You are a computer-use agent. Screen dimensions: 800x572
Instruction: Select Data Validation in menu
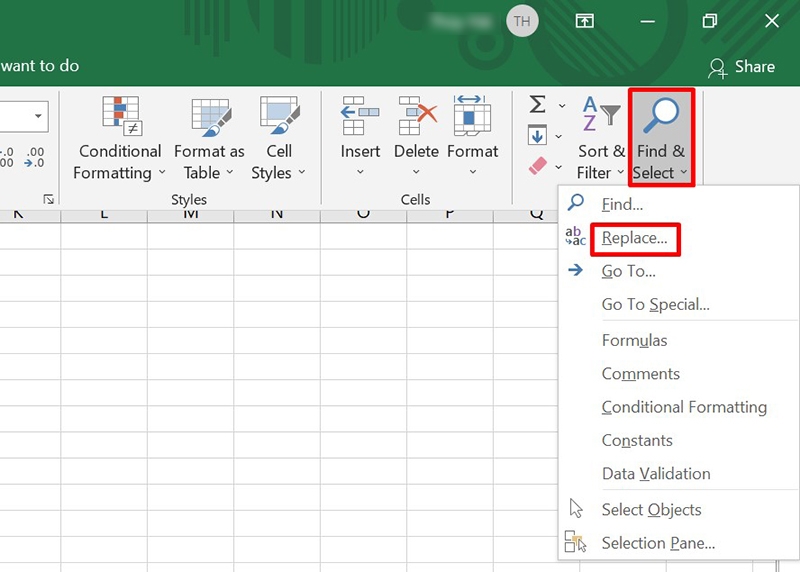coord(656,474)
